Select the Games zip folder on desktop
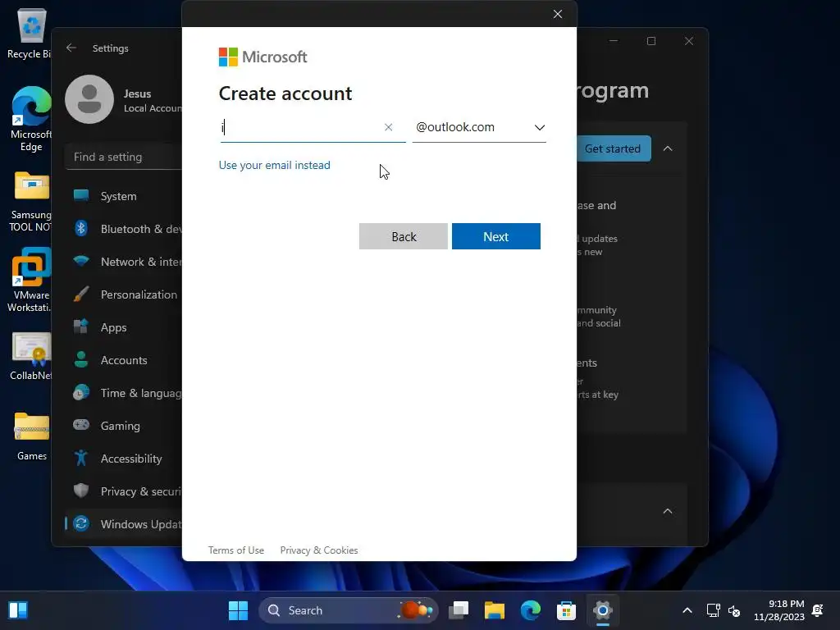 32,436
